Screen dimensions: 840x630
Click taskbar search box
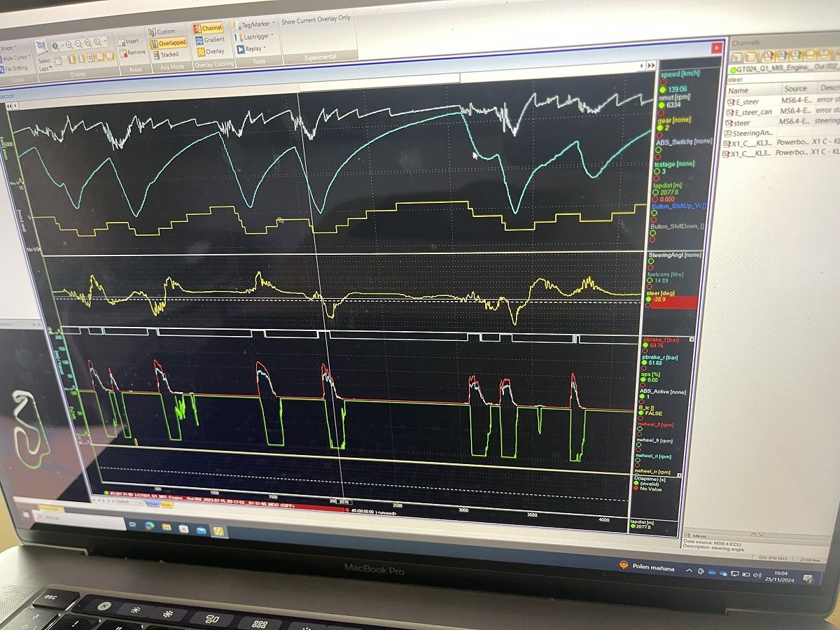pos(80,519)
